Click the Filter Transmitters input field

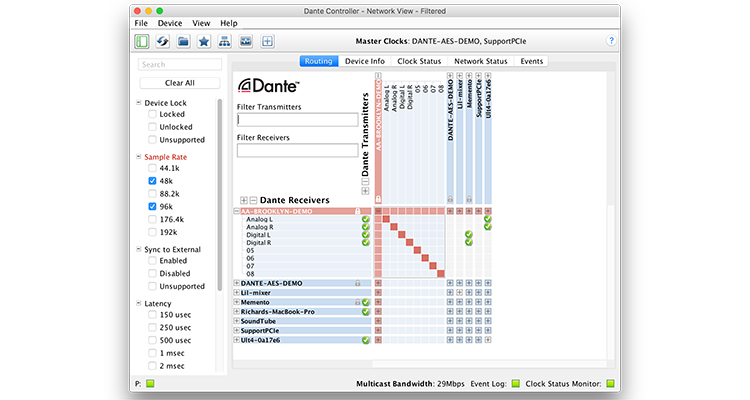pos(298,120)
